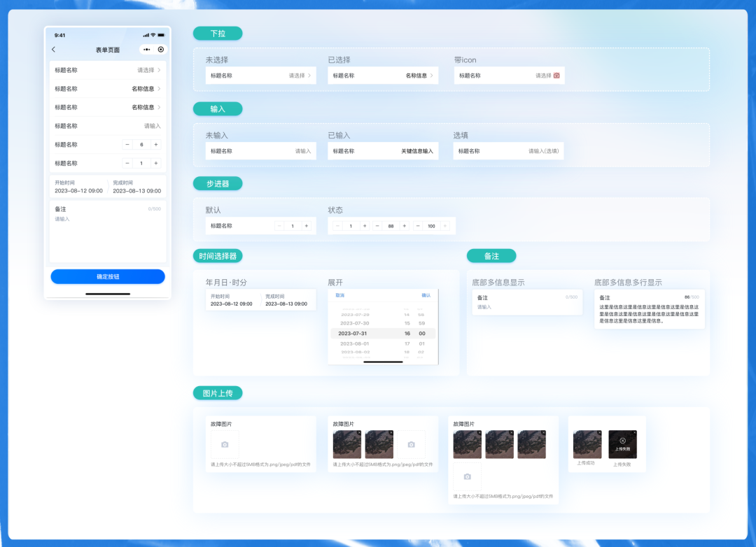Tap the circular target icon in phone capsule
Screen dimensions: 756x547
point(160,49)
